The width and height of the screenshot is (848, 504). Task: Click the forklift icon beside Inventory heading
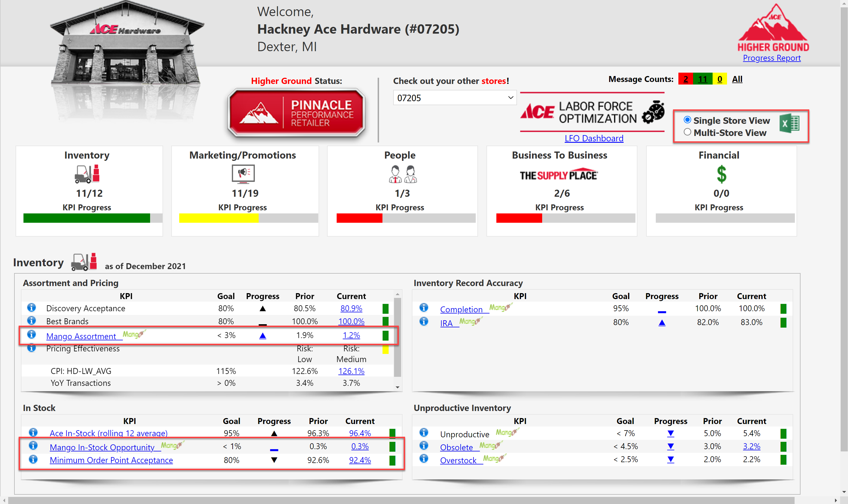(84, 262)
